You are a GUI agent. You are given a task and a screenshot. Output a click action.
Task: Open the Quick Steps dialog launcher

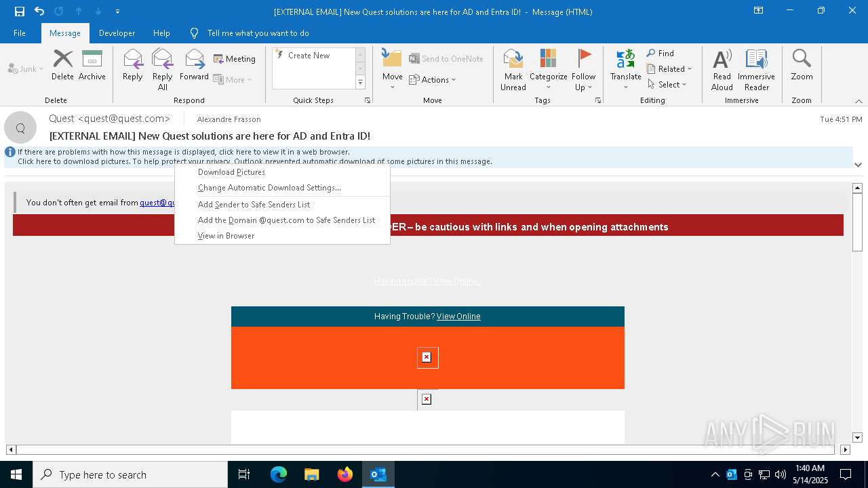[x=368, y=100]
